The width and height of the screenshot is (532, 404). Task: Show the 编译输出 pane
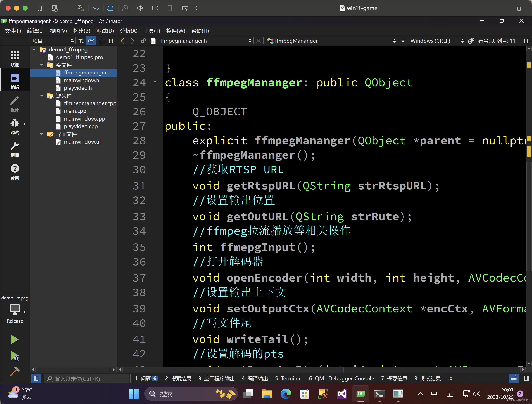tap(255, 378)
